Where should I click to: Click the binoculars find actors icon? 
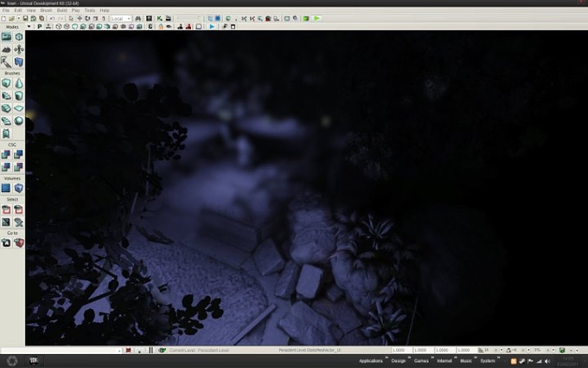click(x=138, y=18)
